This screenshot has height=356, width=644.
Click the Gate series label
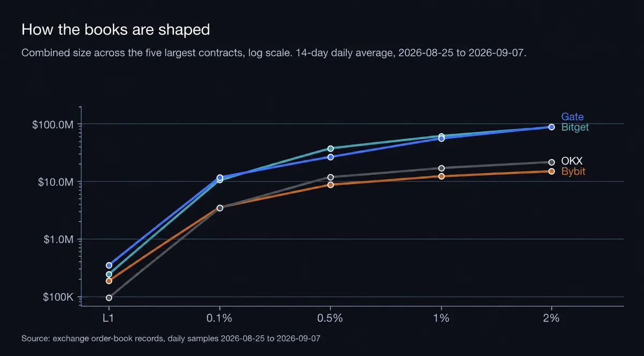pyautogui.click(x=572, y=117)
